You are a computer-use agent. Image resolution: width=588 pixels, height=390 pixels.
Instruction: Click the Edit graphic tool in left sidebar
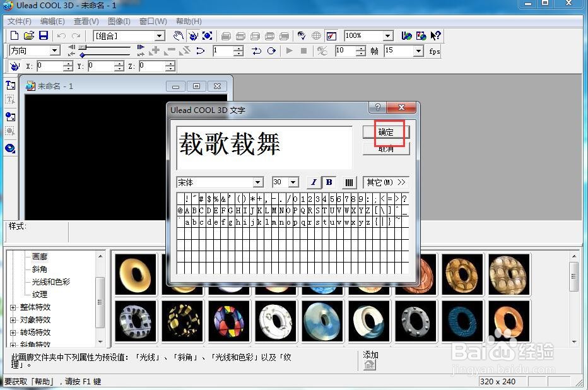click(11, 132)
